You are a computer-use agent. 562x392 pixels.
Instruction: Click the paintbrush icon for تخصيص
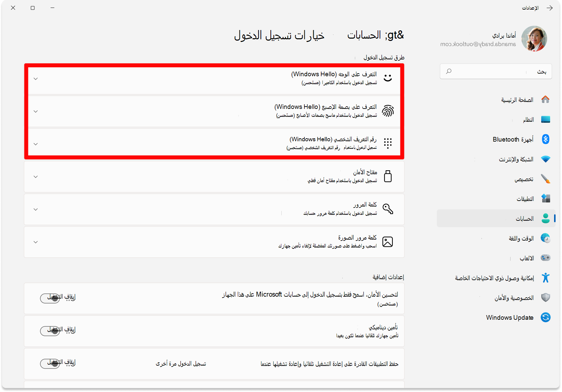coord(546,179)
